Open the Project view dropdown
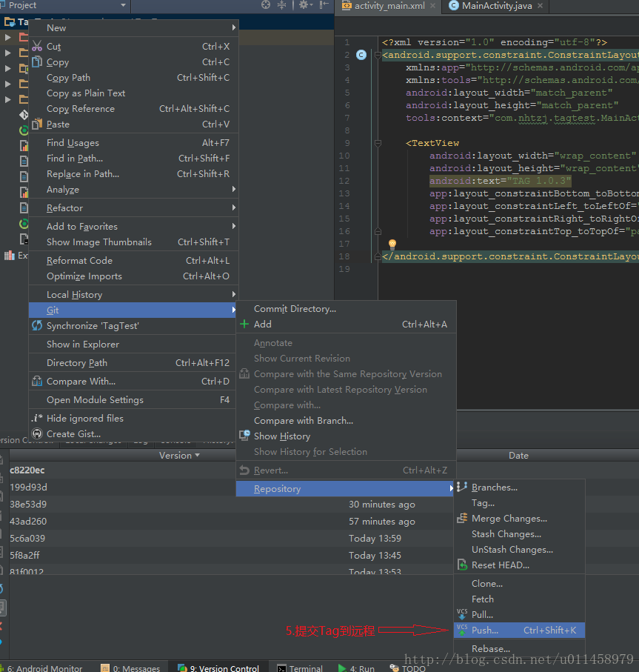639x672 pixels. 123,5
